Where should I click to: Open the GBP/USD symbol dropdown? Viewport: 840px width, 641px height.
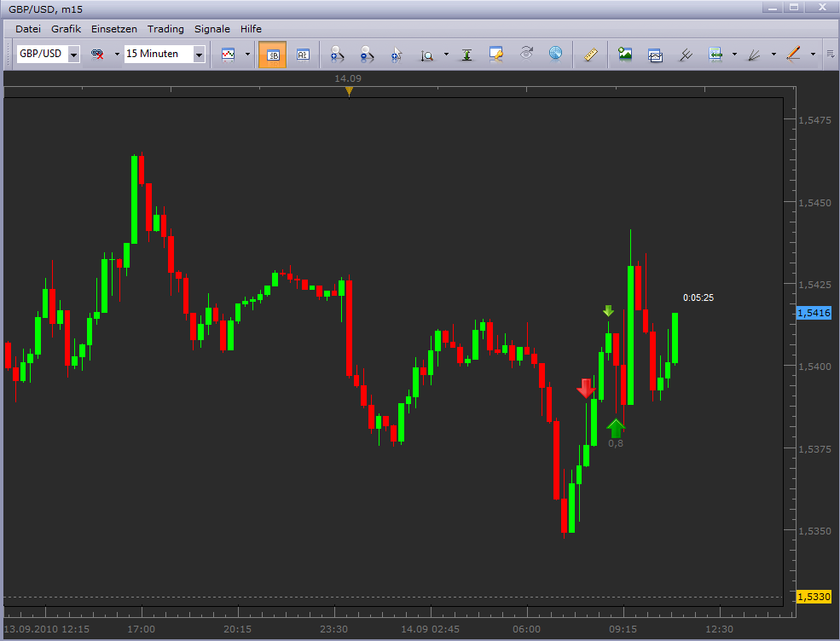74,54
